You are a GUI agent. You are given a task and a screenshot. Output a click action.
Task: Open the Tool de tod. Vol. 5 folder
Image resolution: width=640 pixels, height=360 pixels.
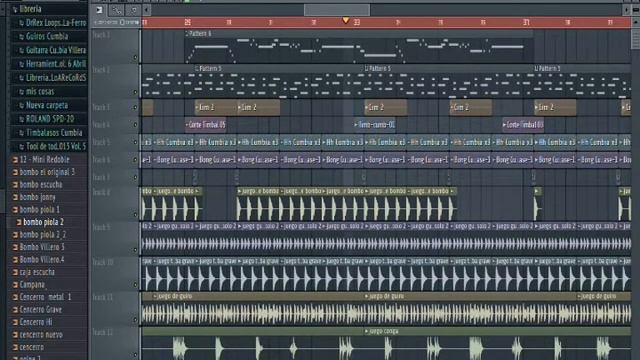click(x=53, y=146)
